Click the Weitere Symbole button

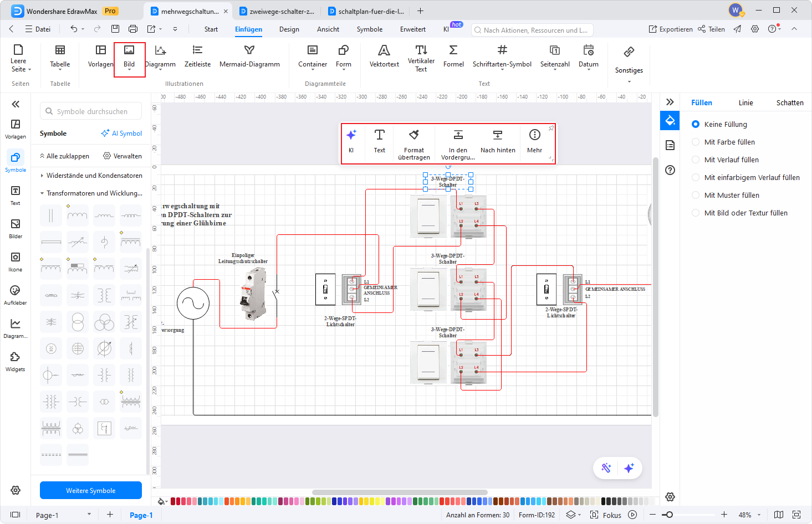coord(91,491)
